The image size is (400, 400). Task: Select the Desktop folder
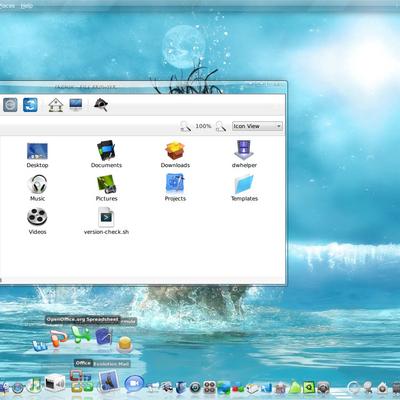pos(37,155)
